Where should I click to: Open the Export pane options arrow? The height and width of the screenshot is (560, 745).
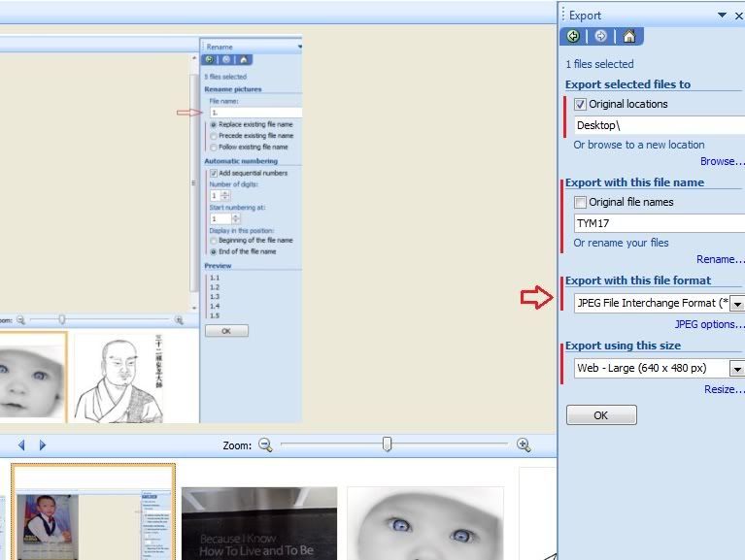tap(722, 16)
